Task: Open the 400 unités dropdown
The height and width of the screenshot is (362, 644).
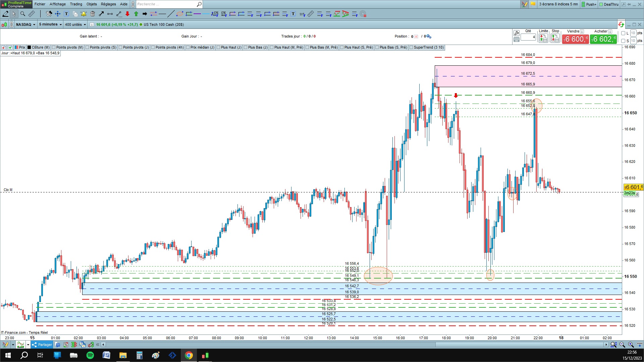Action: (x=75, y=24)
